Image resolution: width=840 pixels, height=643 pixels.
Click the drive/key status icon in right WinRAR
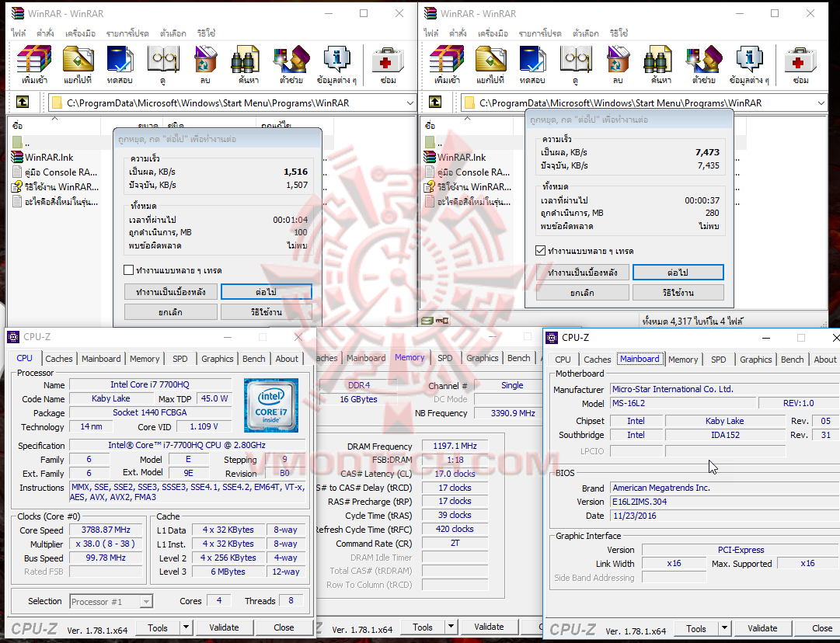coord(434,321)
